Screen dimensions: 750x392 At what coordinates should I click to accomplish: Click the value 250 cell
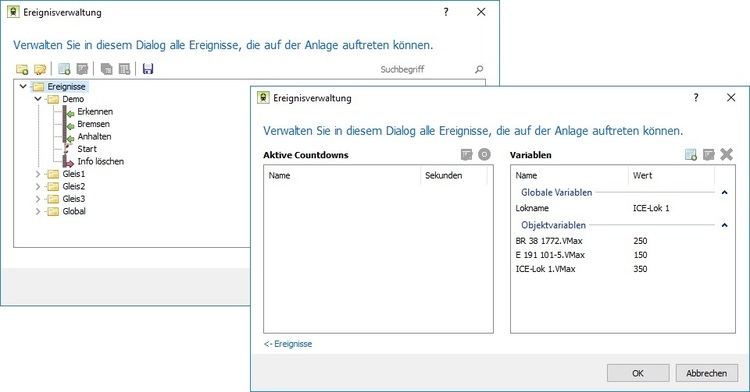point(640,241)
